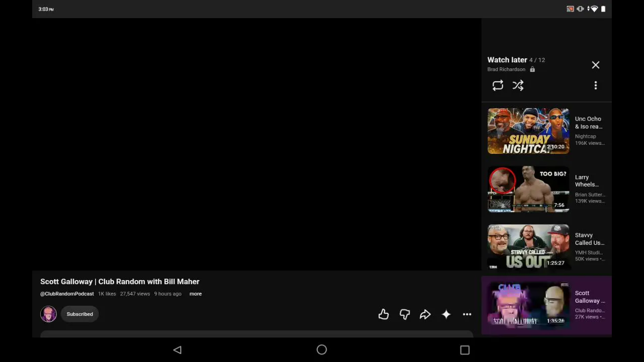This screenshot has width=644, height=362.
Task: Open 'Larry Wheels...' playlist title
Action: 587,181
